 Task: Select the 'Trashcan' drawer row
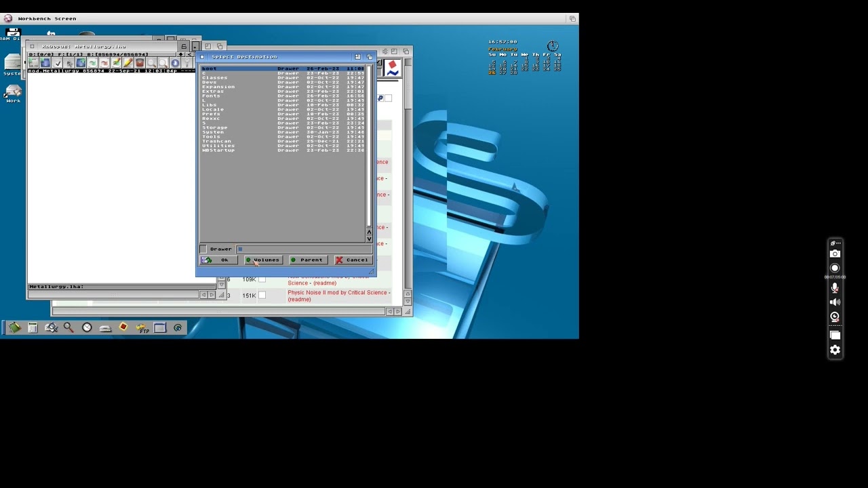(x=283, y=141)
